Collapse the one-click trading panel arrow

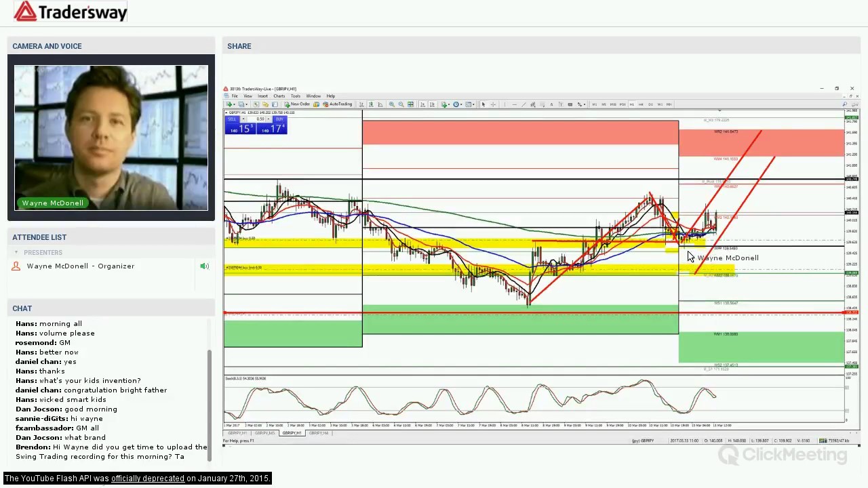coord(226,113)
